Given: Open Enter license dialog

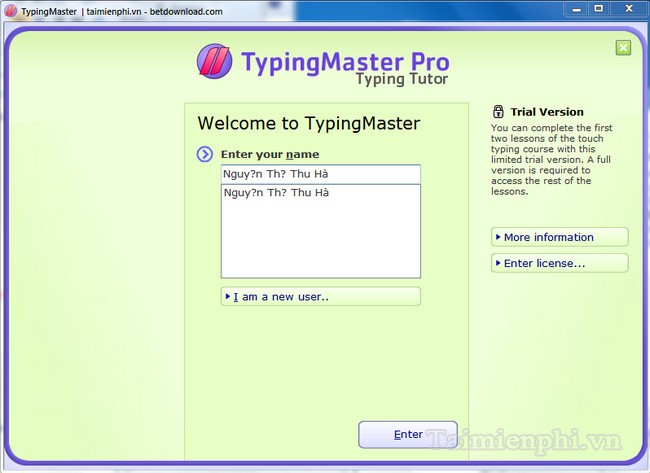Looking at the screenshot, I should coord(560,263).
